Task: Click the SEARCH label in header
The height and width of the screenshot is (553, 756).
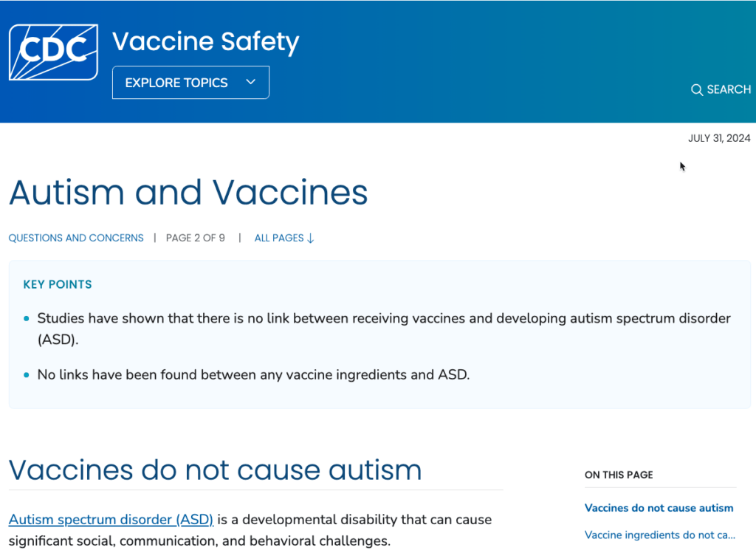Action: pos(728,89)
